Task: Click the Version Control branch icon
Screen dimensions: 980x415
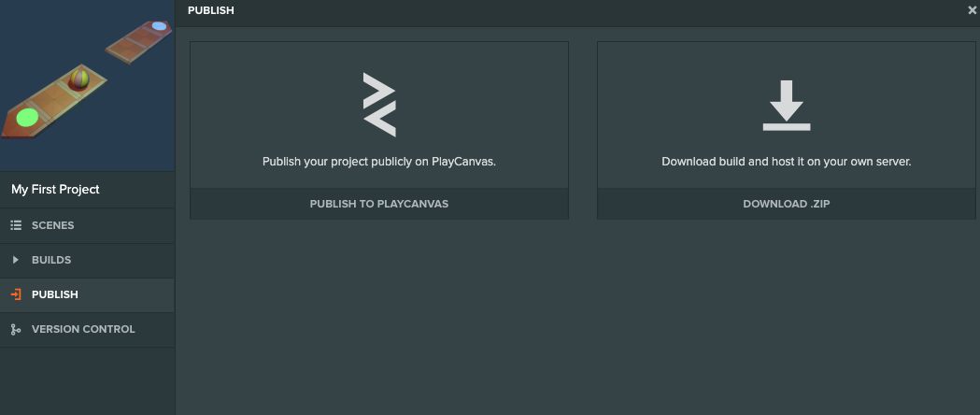Action: click(16, 329)
